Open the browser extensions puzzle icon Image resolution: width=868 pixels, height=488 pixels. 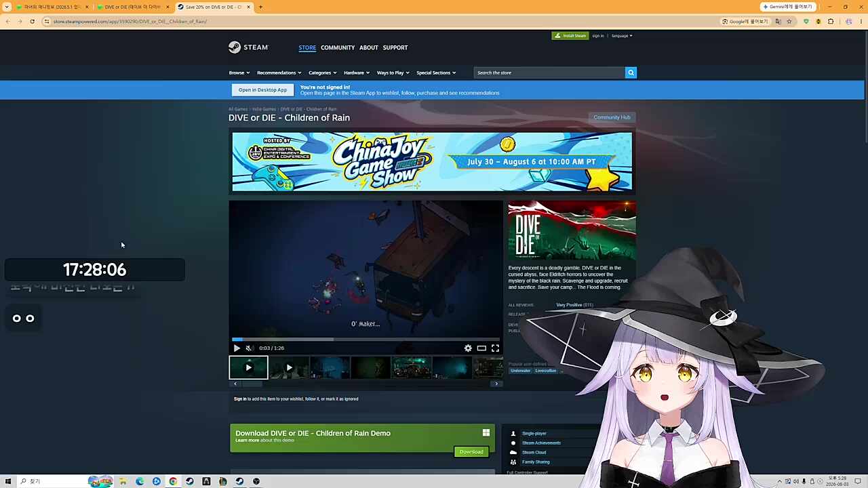pos(831,22)
